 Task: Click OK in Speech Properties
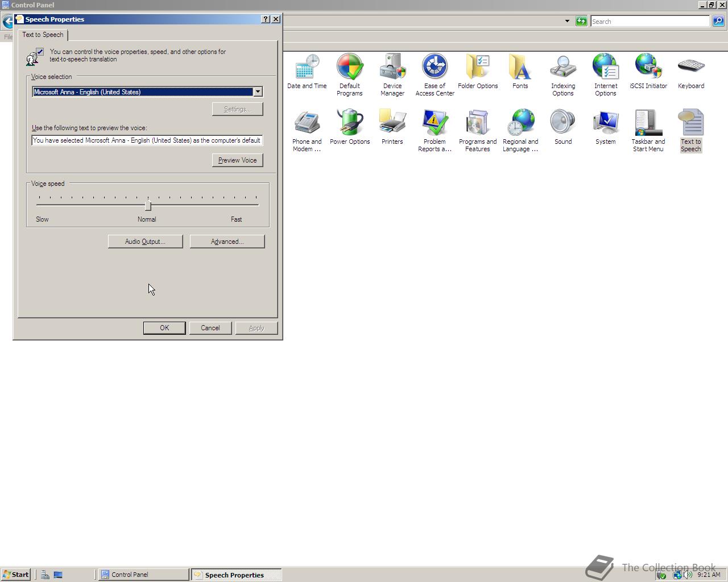164,328
